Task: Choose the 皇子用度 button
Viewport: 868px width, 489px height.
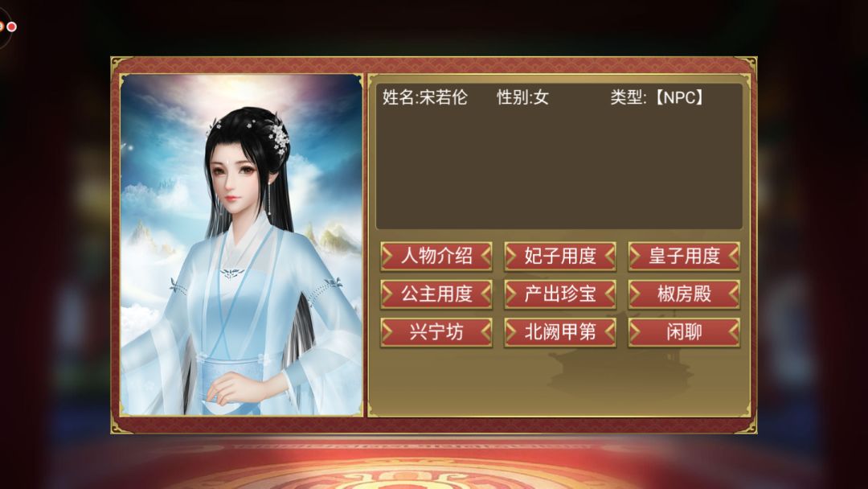Action: 684,257
